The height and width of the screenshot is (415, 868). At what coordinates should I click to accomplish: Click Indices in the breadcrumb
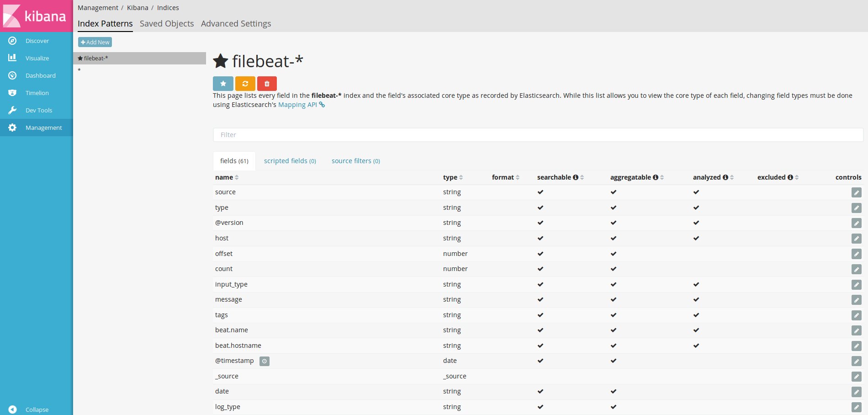point(168,8)
